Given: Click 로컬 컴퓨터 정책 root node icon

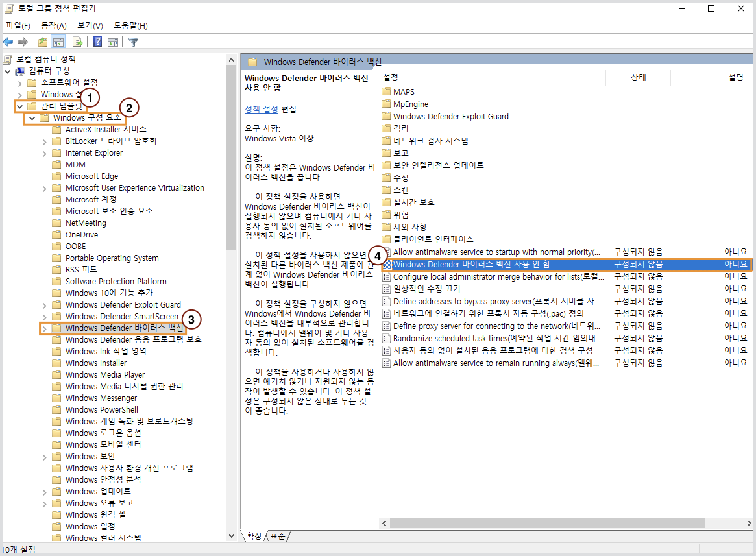Looking at the screenshot, I should click(x=8, y=59).
